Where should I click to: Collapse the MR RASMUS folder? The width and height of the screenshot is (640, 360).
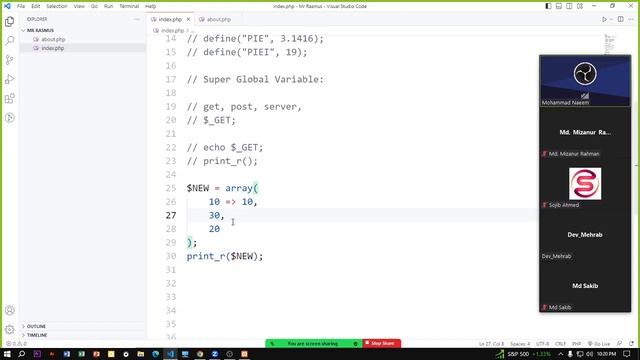(40, 30)
